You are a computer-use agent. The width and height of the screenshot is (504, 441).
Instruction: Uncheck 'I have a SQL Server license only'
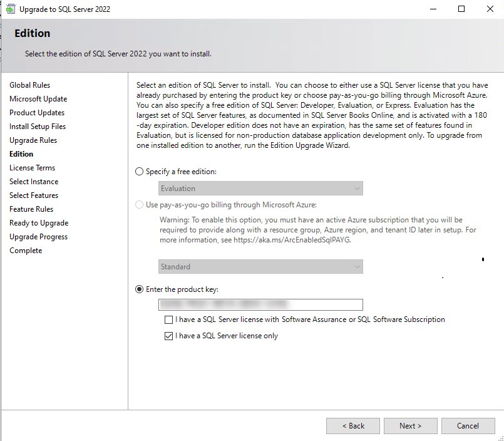point(168,336)
